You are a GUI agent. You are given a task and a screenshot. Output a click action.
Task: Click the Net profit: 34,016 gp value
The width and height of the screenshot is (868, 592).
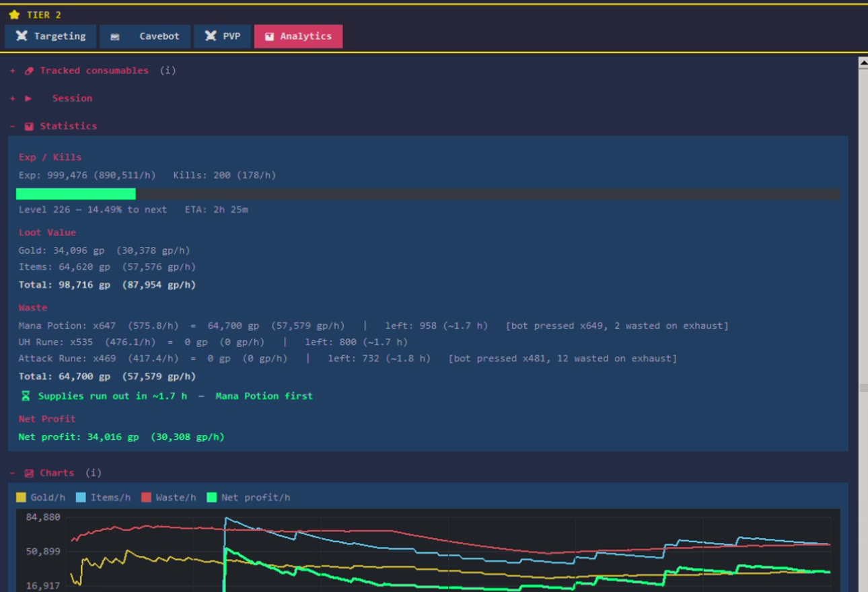click(x=122, y=437)
